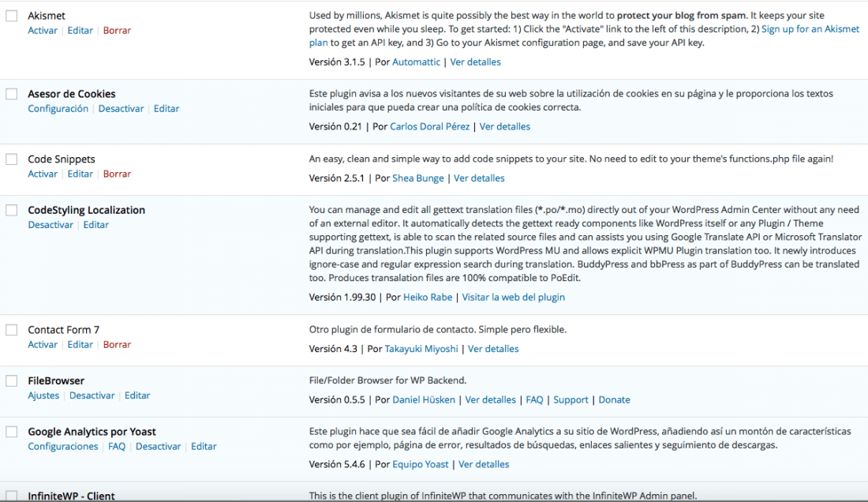Image resolution: width=868 pixels, height=502 pixels.
Task: Check the Google Analytics por Yoast checkbox
Action: coord(12,432)
